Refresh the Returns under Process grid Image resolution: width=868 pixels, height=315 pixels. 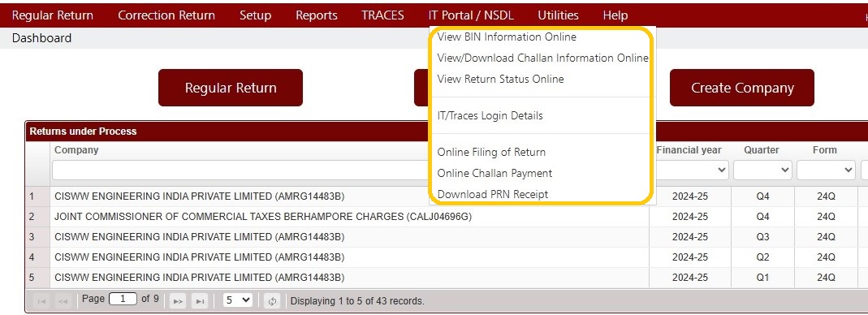pyautogui.click(x=272, y=301)
